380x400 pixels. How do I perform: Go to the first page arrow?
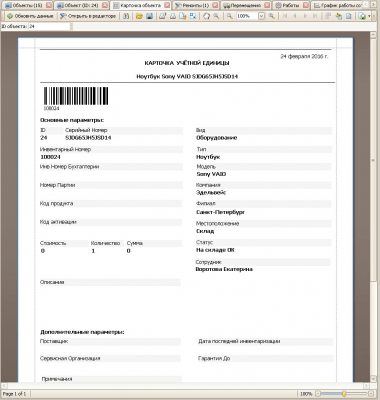point(285,16)
